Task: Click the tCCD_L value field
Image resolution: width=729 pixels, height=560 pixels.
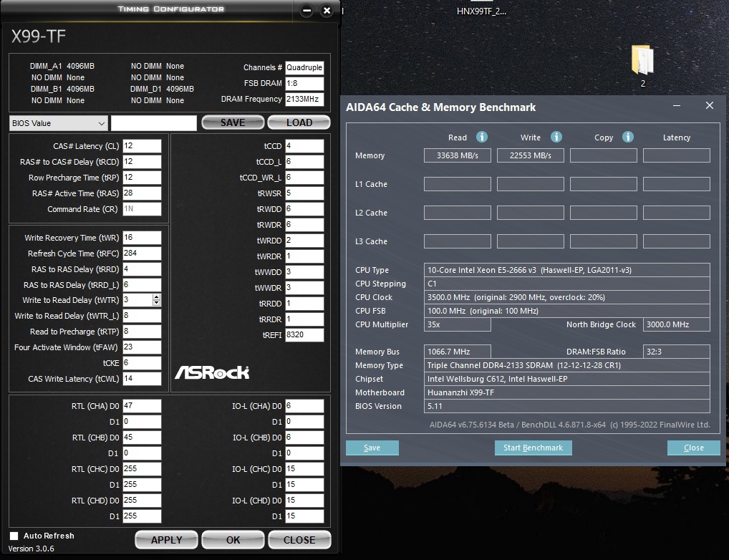Action: tap(304, 162)
